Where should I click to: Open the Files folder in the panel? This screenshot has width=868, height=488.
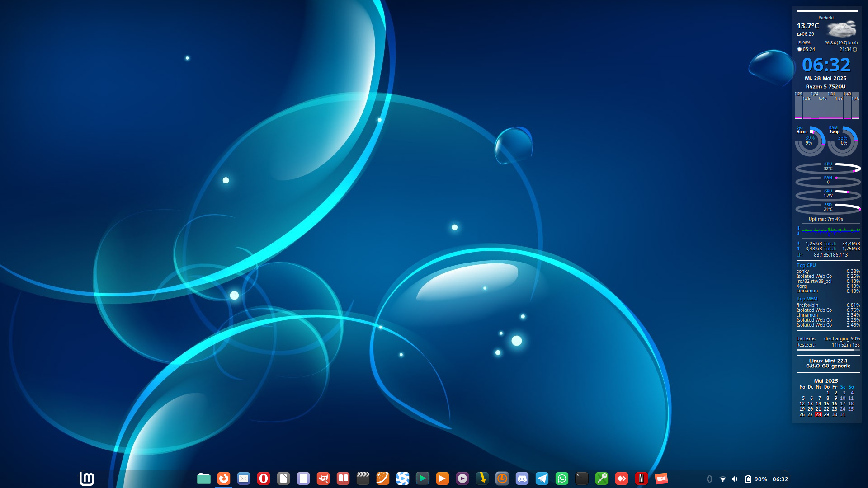tap(204, 479)
